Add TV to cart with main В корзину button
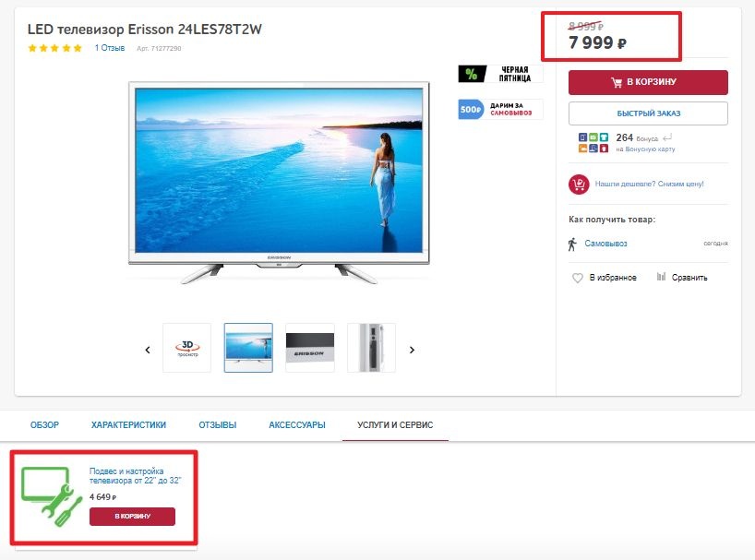755x560 pixels. 648,82
